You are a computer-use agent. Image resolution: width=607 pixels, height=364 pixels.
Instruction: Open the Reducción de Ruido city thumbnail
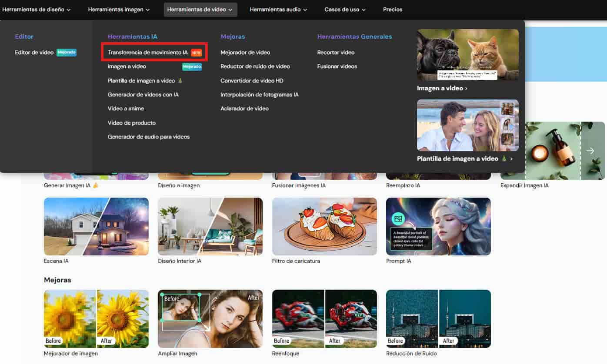[x=438, y=319]
